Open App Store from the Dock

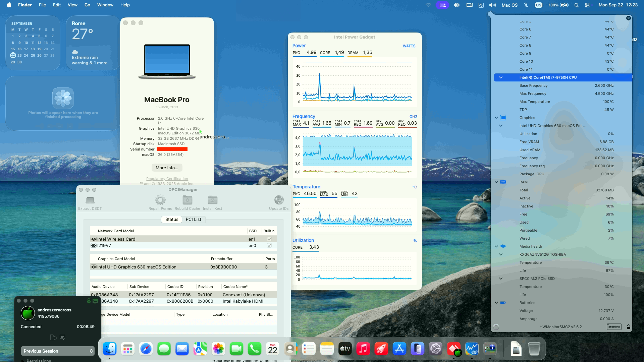(399, 349)
